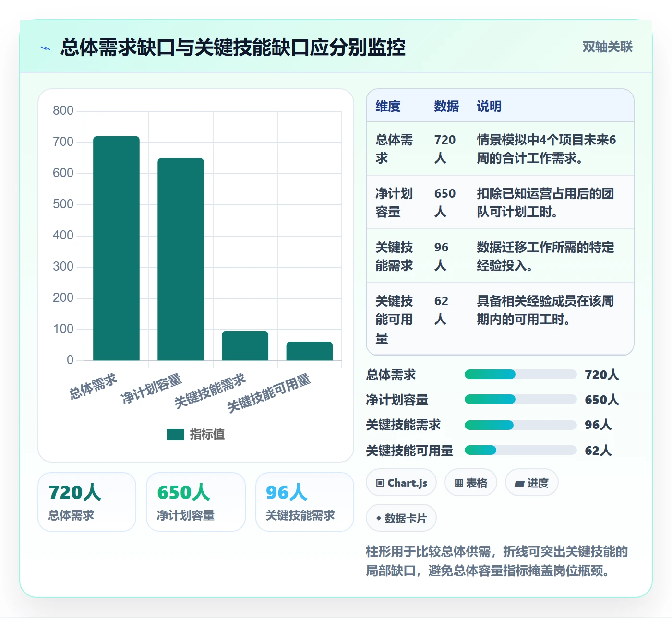Click the 0 y-axis label on the chart

(70, 360)
